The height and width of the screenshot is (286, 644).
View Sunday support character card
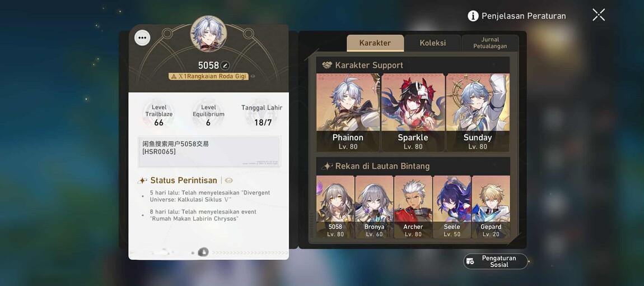(x=478, y=112)
